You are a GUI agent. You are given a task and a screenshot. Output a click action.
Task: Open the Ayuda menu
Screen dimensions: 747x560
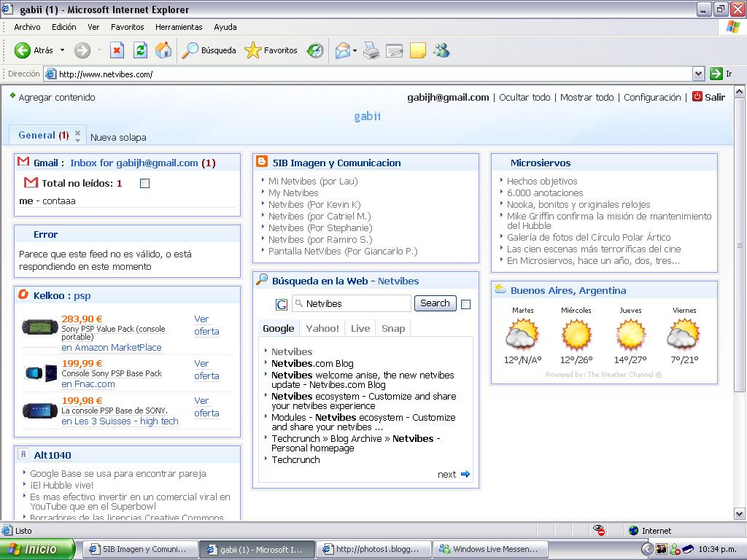tap(225, 27)
